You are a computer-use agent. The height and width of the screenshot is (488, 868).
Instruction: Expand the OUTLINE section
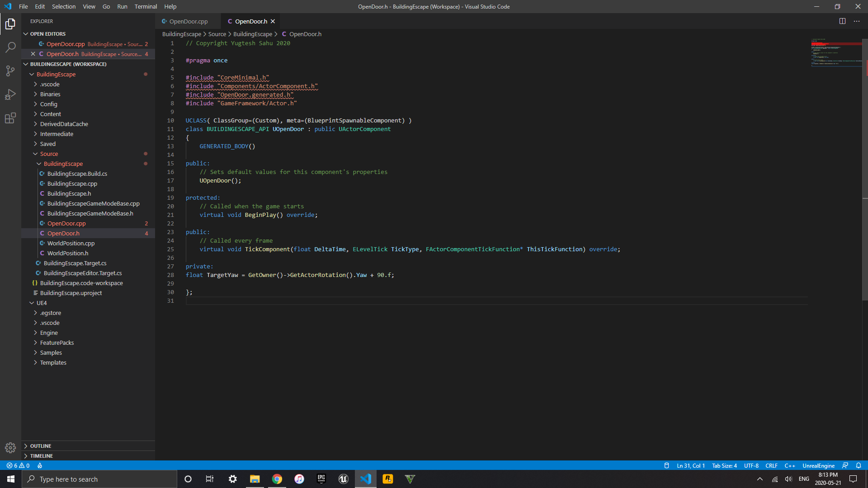click(x=42, y=446)
